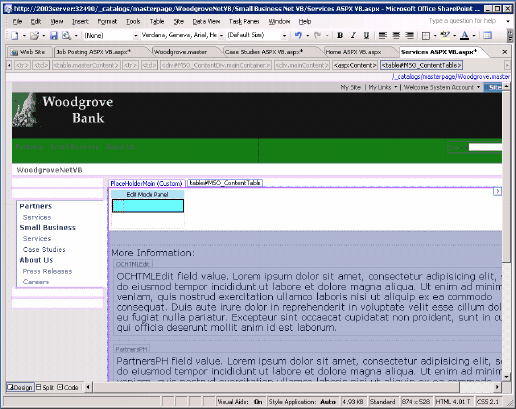This screenshot has height=409, width=516.
Task: Click the Insert Table icon
Action: tap(487, 35)
